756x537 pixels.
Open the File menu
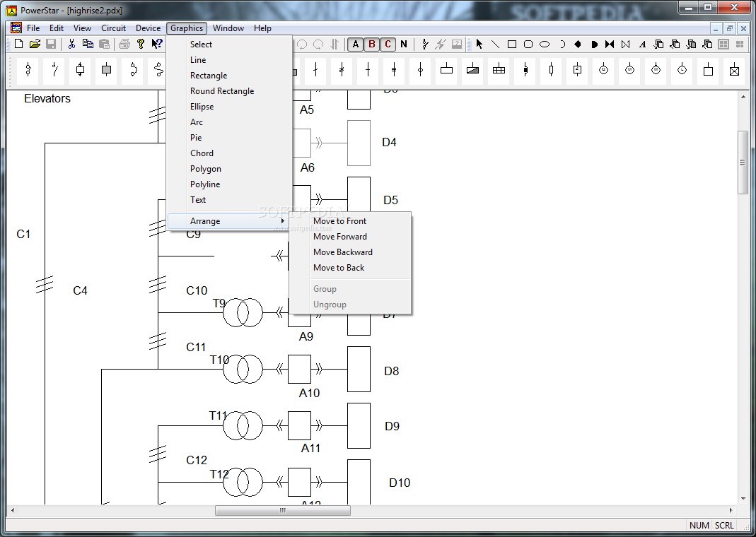coord(33,28)
